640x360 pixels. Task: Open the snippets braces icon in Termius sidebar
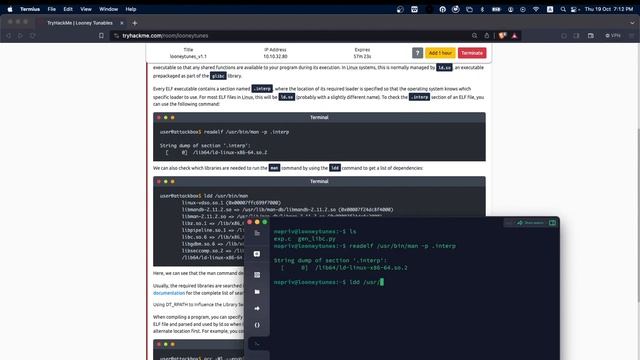point(257,325)
